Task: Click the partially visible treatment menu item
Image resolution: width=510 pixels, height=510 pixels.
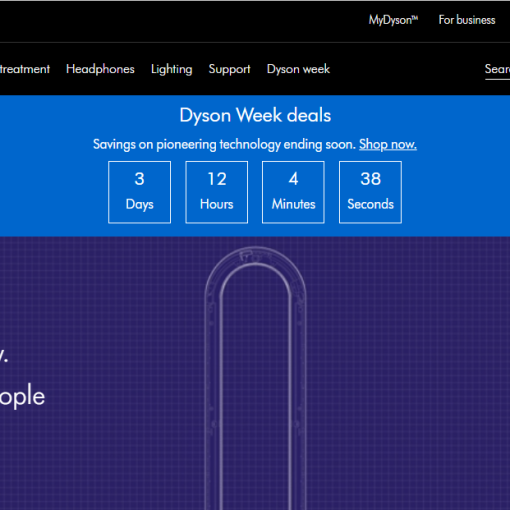Action: tap(25, 69)
